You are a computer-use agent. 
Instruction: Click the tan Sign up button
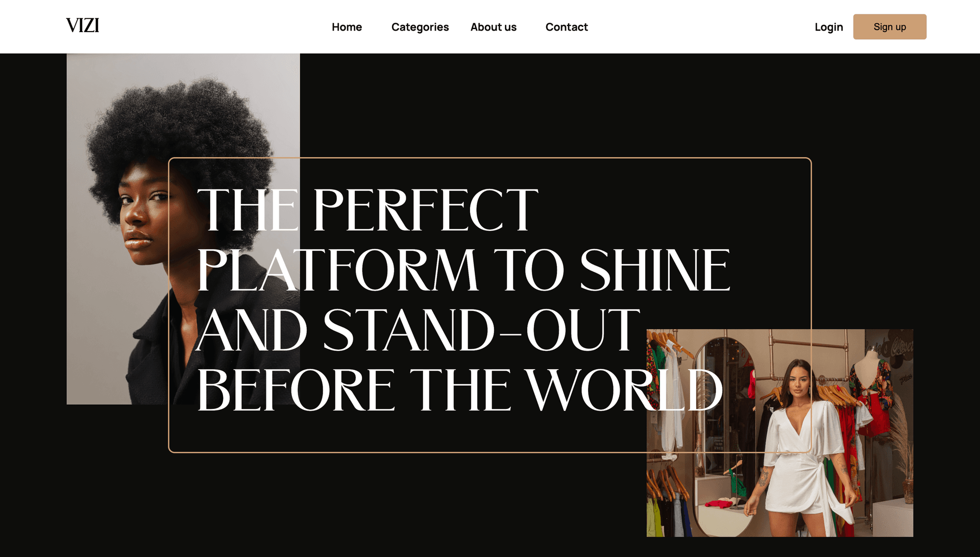[x=890, y=27]
